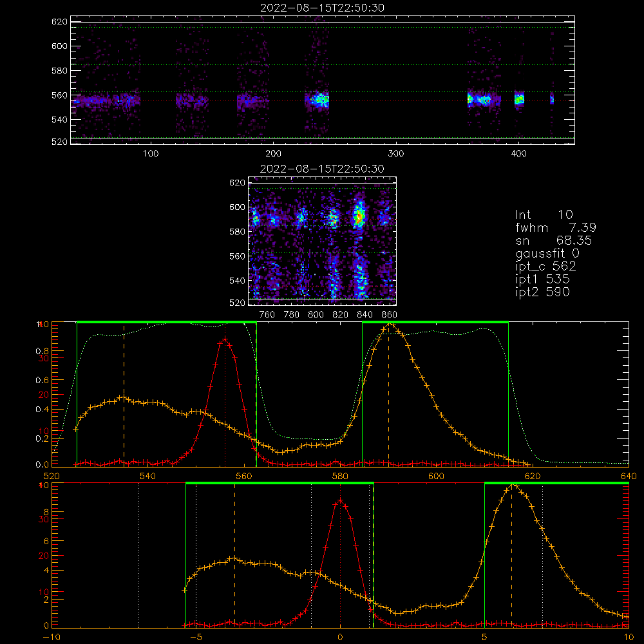Click profile plot x-axis label 580
The image size is (644, 644).
(340, 476)
